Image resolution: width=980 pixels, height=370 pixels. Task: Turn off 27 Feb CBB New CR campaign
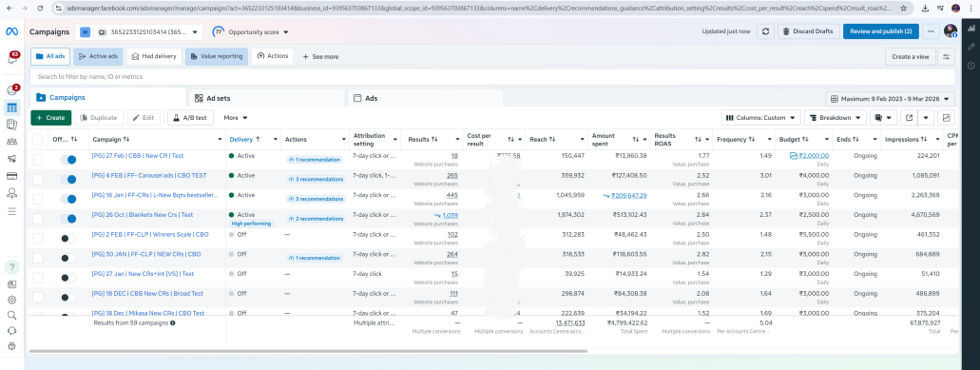tap(68, 160)
